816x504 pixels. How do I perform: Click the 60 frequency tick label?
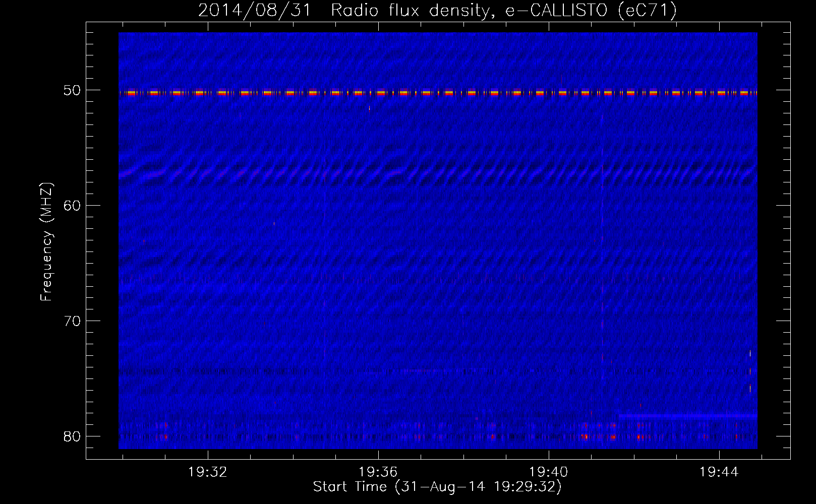[x=72, y=206]
